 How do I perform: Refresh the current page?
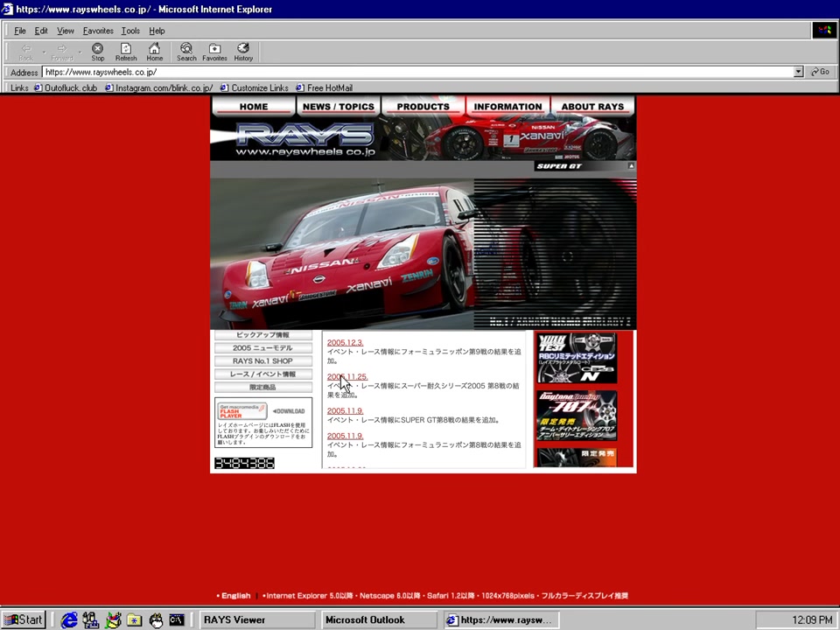pos(126,52)
